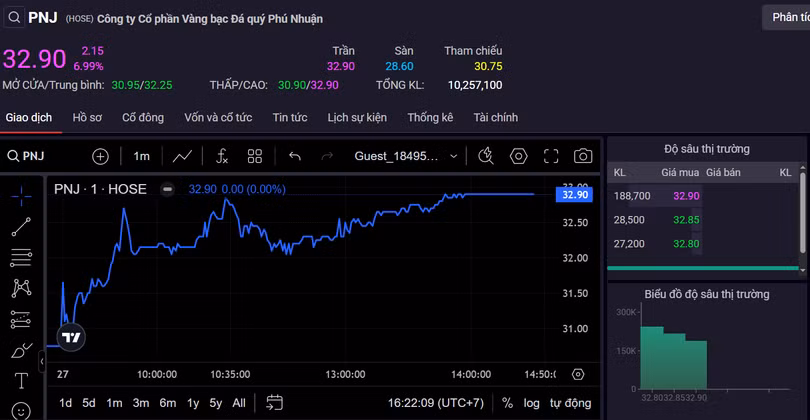Toggle log scale mode
The width and height of the screenshot is (810, 420).
531,403
